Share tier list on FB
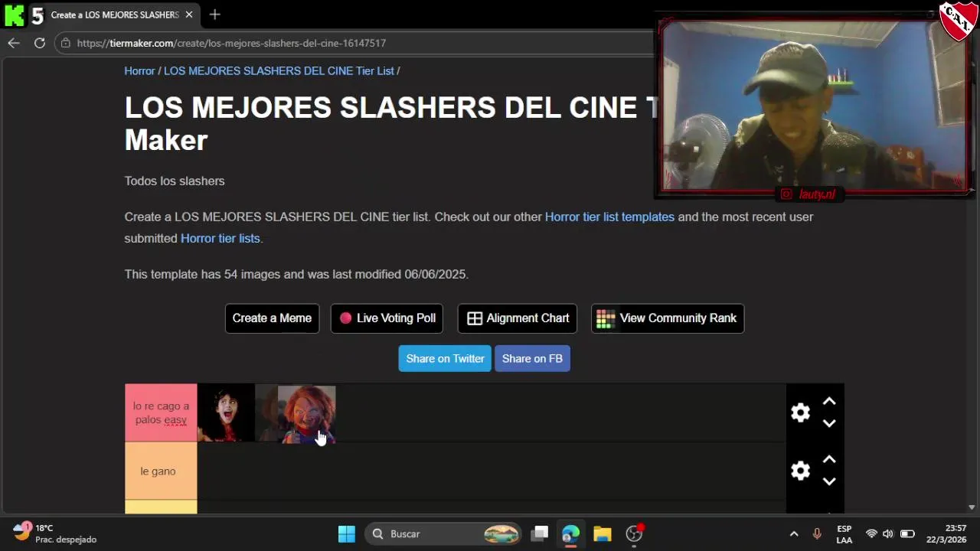The width and height of the screenshot is (980, 551). tap(532, 359)
